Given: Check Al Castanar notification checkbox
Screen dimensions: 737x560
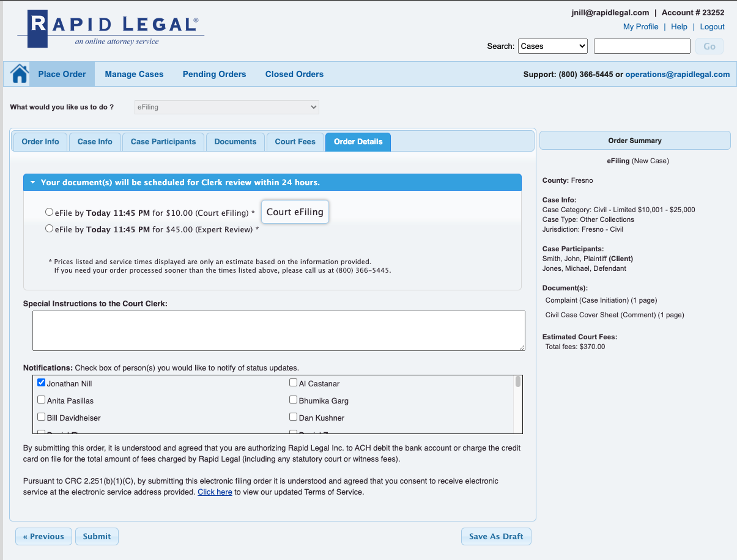Looking at the screenshot, I should tap(294, 383).
